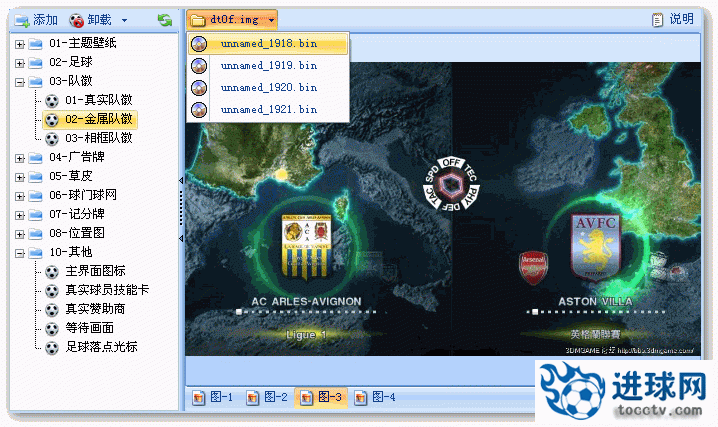Click the folder icon of 08-位置图
Viewport: 718px width, 427px height.
pos(36,234)
